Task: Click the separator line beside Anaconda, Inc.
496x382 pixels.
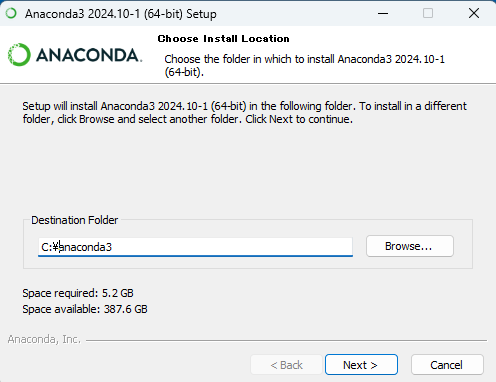Action: [x=286, y=340]
